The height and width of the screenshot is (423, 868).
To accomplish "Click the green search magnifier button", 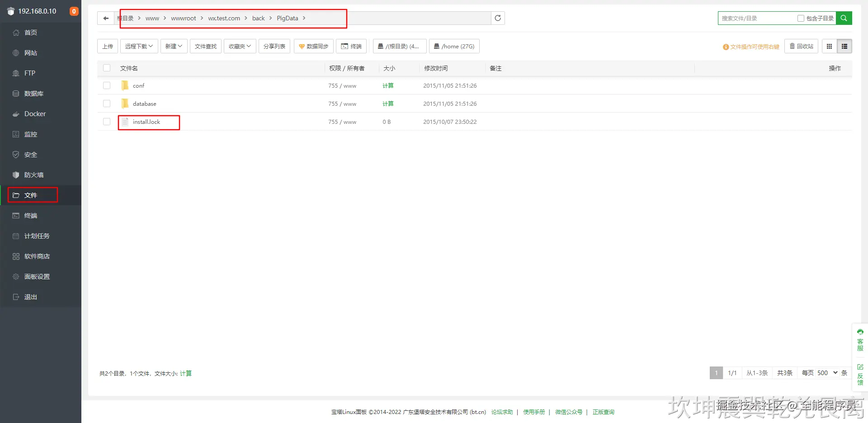I will [844, 18].
